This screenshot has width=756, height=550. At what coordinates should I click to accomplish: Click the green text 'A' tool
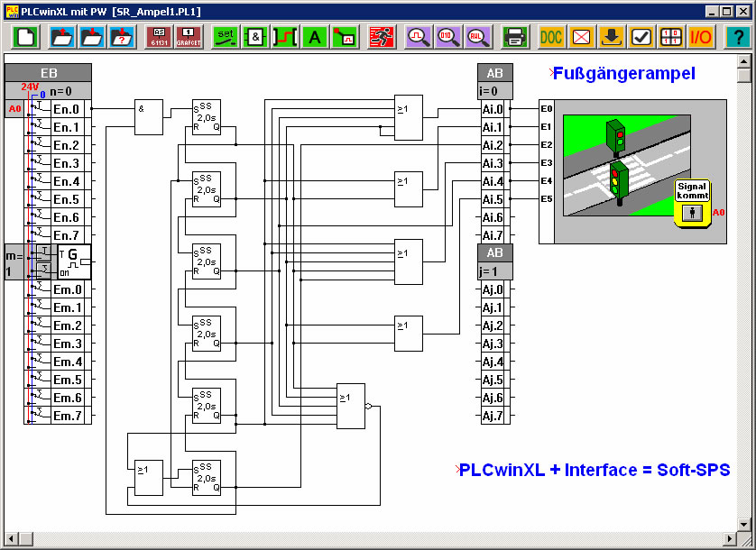(x=314, y=37)
